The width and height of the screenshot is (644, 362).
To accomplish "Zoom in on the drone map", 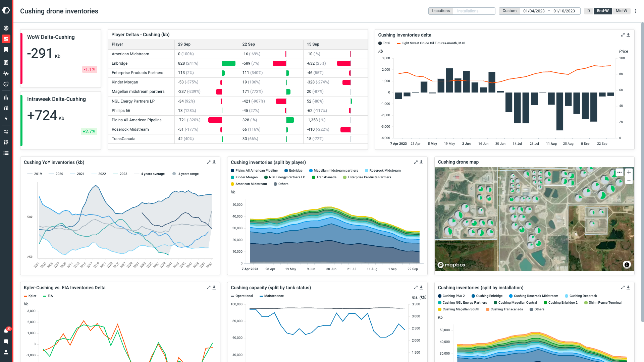I will point(629,172).
